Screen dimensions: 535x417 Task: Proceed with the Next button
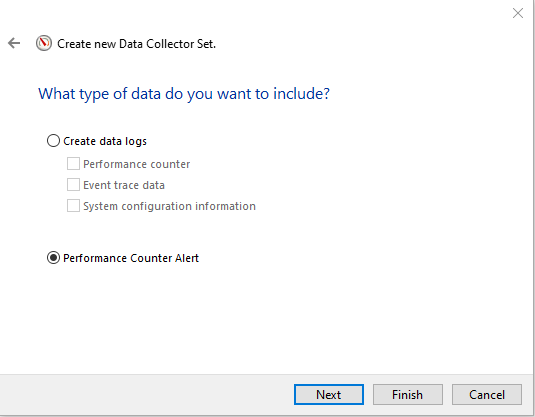click(x=329, y=395)
